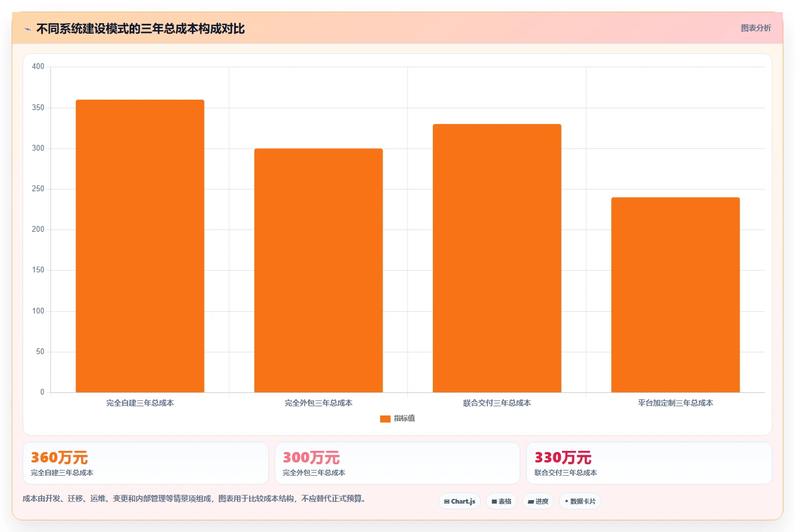Click the 平台加定制三年总成本 axis label
The width and height of the screenshot is (795, 532).
coord(675,403)
